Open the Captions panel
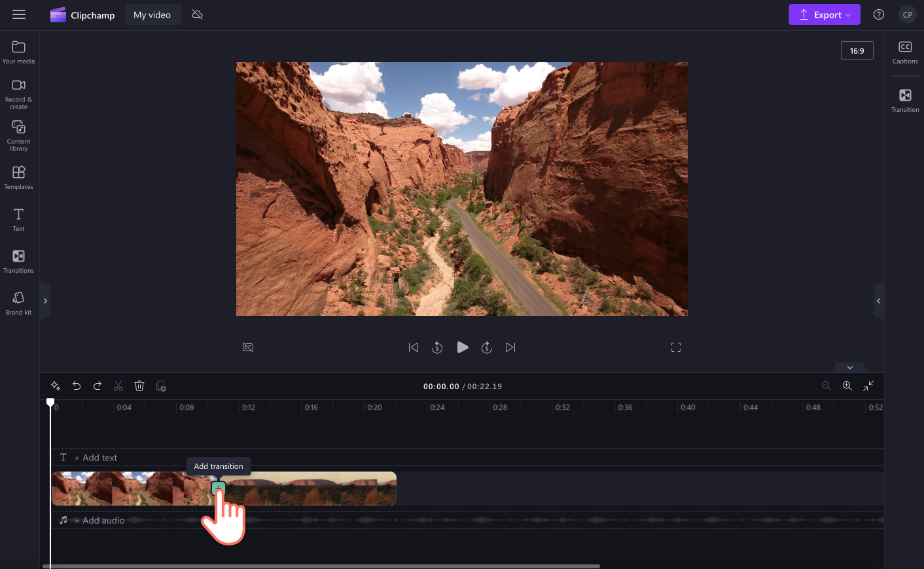Image resolution: width=924 pixels, height=569 pixels. pyautogui.click(x=905, y=52)
